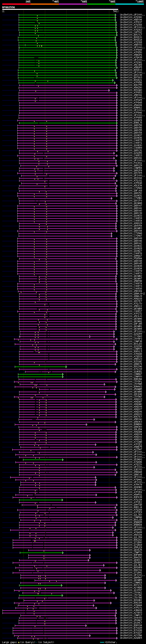Select hit label UniRef100_B8B0N4
146x644 pixels.
click(131, 379)
